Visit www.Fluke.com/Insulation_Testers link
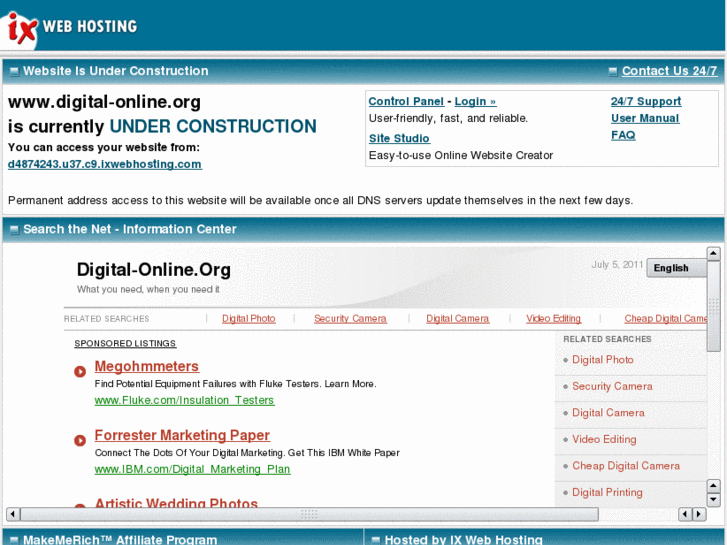The width and height of the screenshot is (727, 545). tap(185, 400)
